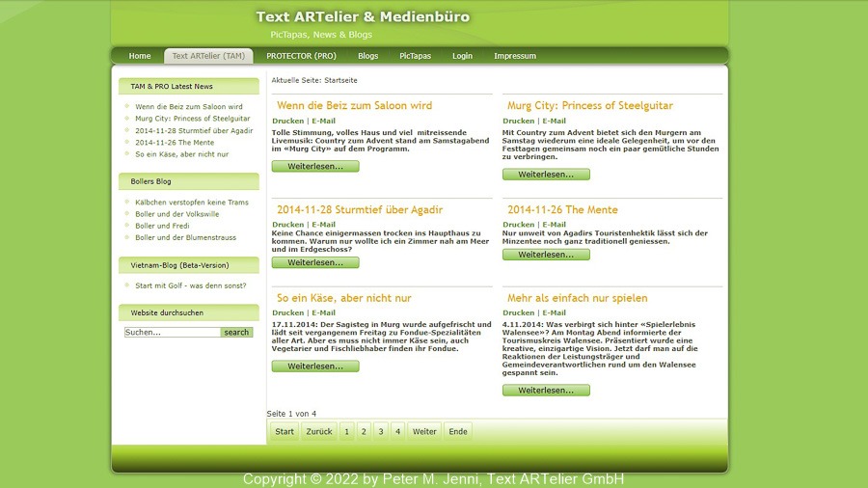This screenshot has height=488, width=868.
Task: Switch to Text ARTelier (TAM) tab
Action: click(x=208, y=56)
